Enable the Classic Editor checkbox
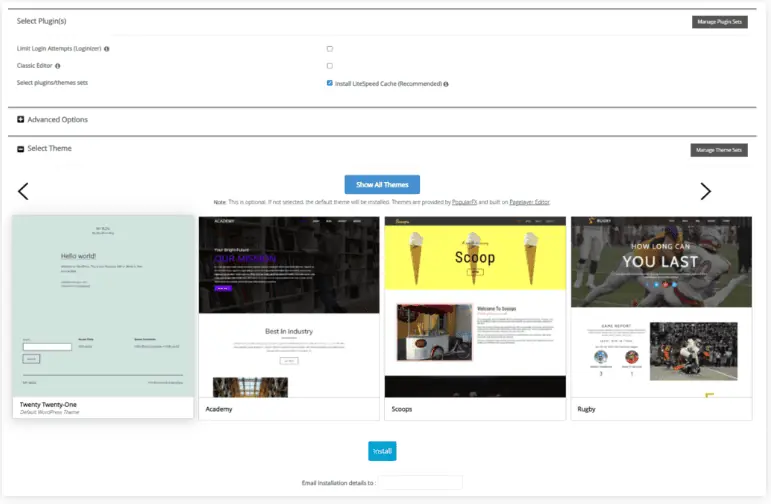771x504 pixels. click(x=330, y=66)
